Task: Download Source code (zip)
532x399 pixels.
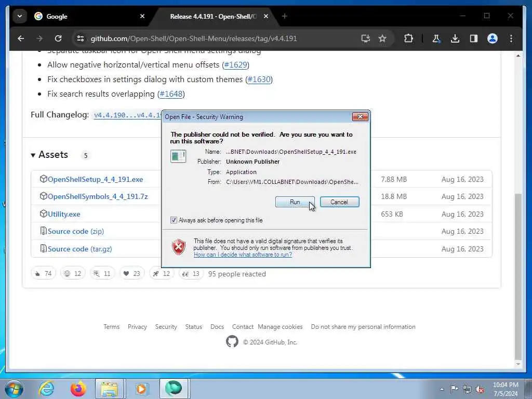Action: (76, 231)
